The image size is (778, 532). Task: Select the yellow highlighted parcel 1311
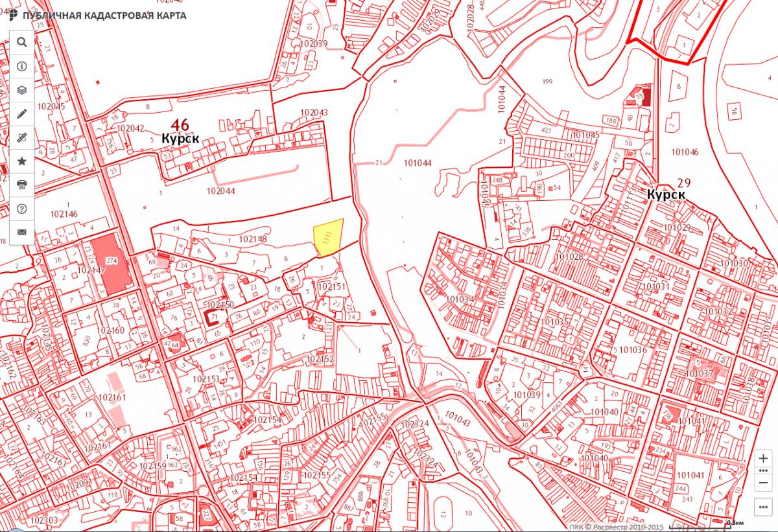coord(327,238)
